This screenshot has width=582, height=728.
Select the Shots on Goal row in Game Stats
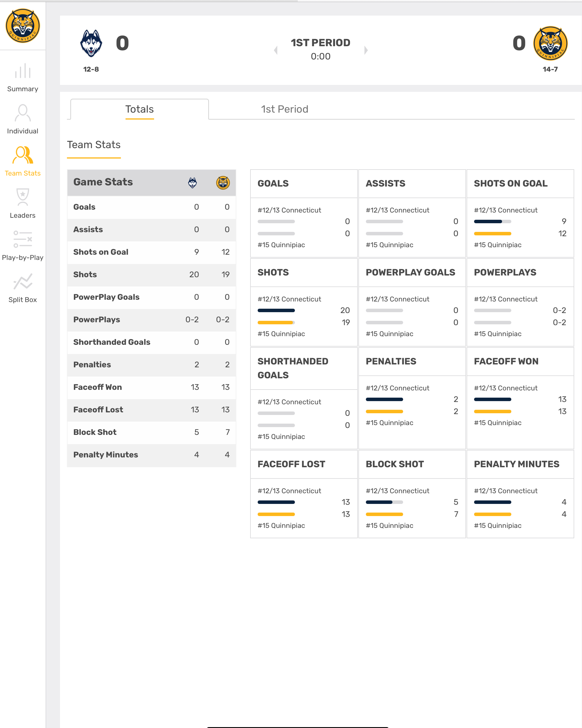pos(151,252)
